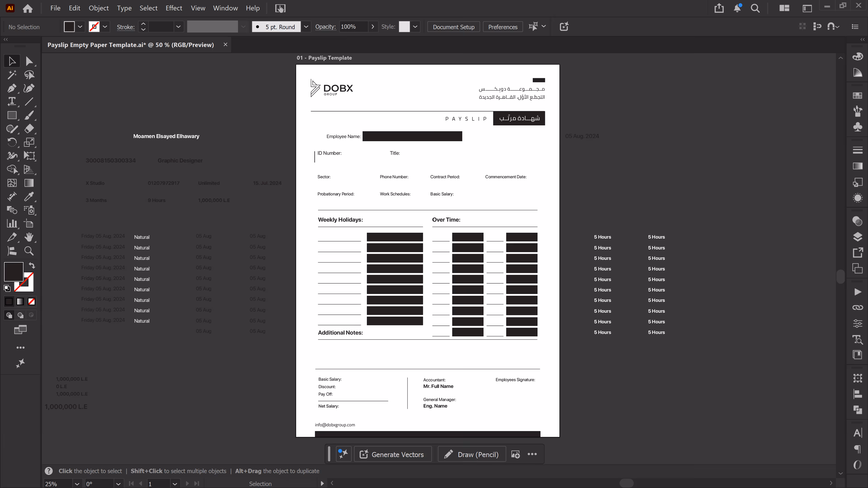Open the Style dropdown

click(415, 27)
